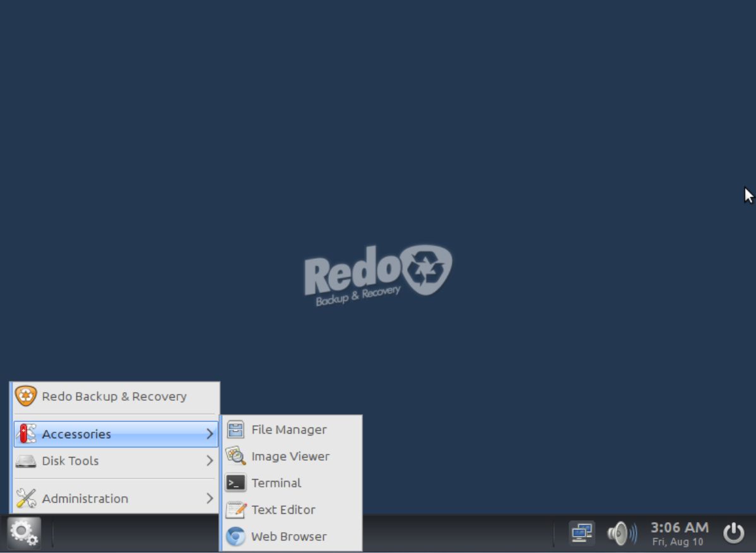Image resolution: width=756 pixels, height=553 pixels.
Task: Click the volume speaker tray icon
Action: pyautogui.click(x=622, y=533)
